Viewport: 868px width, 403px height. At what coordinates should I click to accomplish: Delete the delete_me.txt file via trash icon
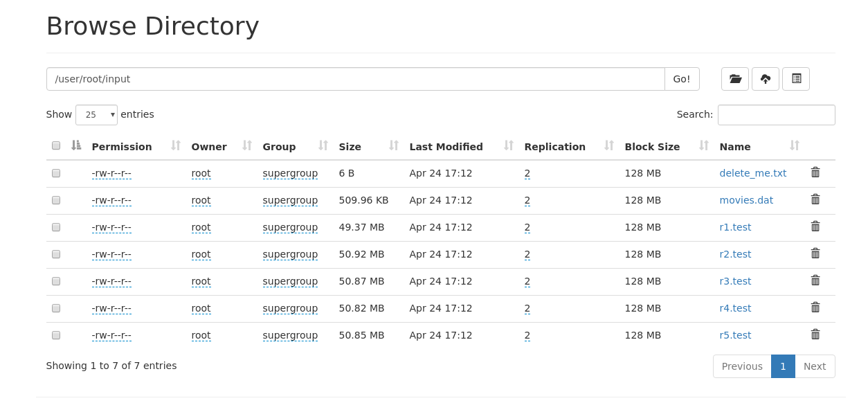tap(815, 172)
